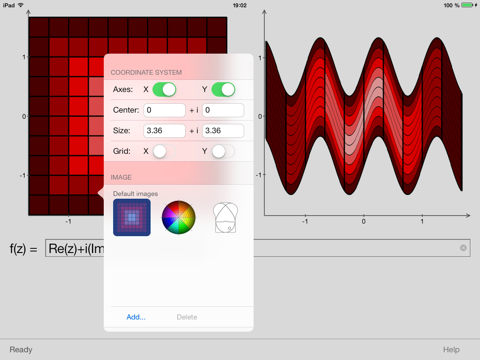
Task: Open the Help link
Action: [x=451, y=350]
